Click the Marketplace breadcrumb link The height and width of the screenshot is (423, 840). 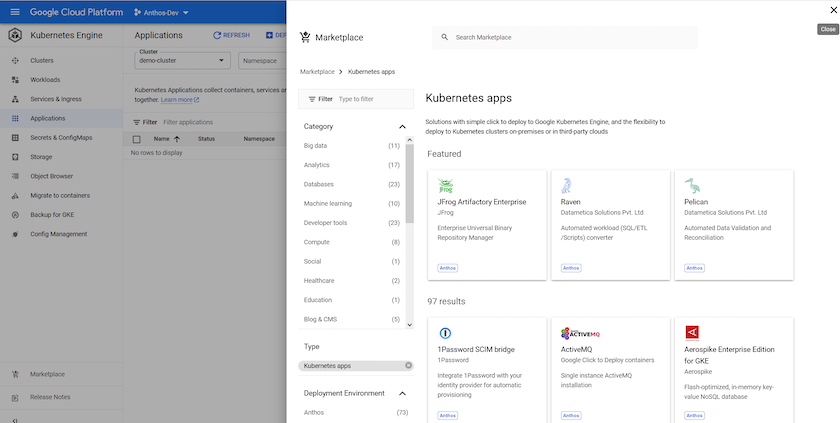[317, 72]
